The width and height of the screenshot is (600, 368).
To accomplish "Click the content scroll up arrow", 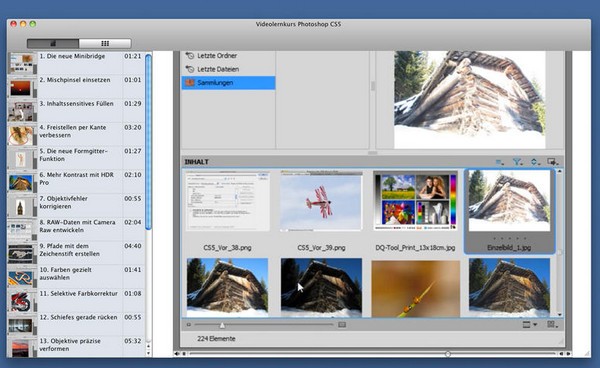I will tap(559, 172).
